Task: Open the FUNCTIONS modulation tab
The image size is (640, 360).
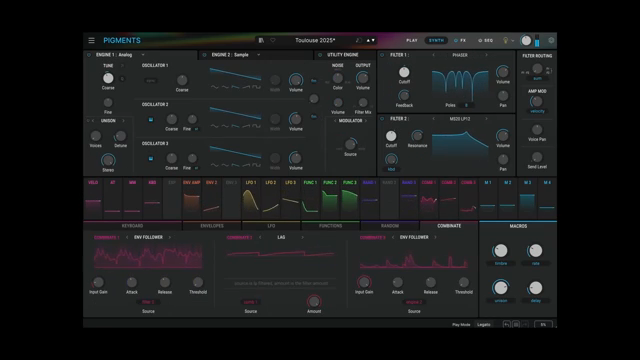Action: tap(331, 226)
